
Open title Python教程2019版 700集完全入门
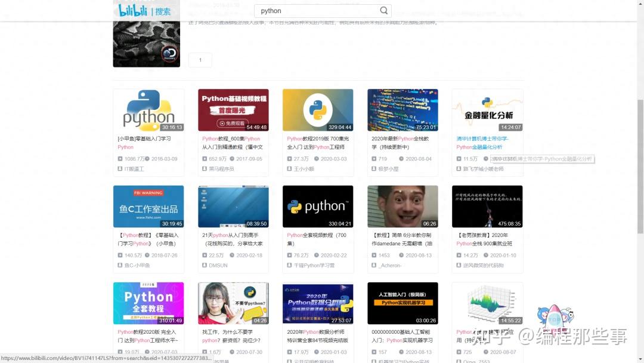318,143
